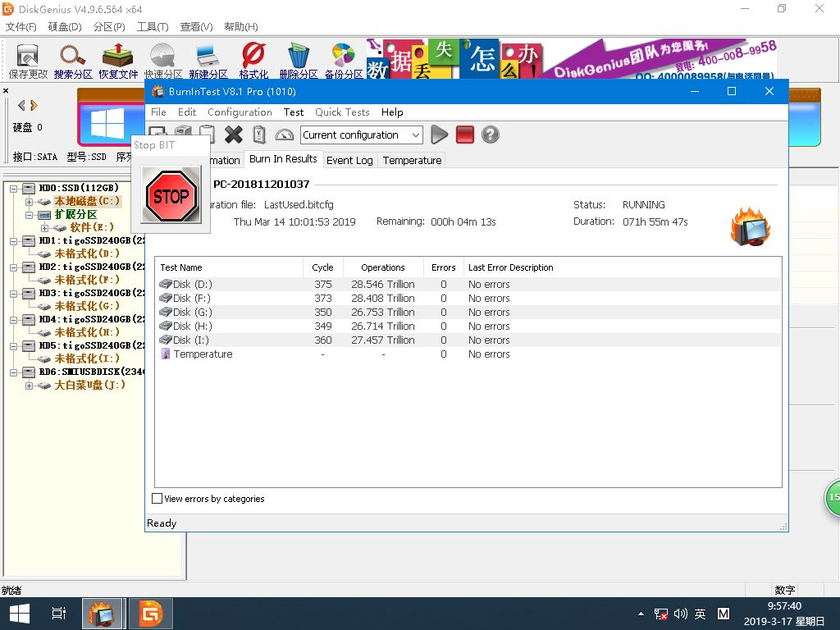Expand the 大白菜U盘(J:) tree node
Screen dimensions: 840x630
click(x=30, y=386)
